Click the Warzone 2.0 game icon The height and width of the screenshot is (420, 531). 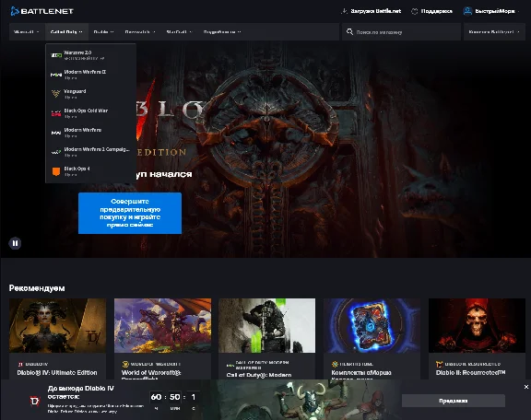[x=56, y=55]
